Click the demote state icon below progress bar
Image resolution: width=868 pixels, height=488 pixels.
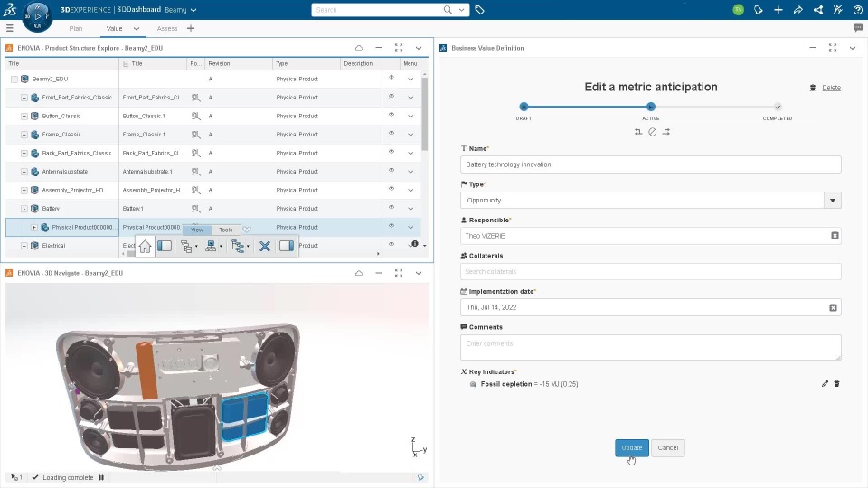638,132
